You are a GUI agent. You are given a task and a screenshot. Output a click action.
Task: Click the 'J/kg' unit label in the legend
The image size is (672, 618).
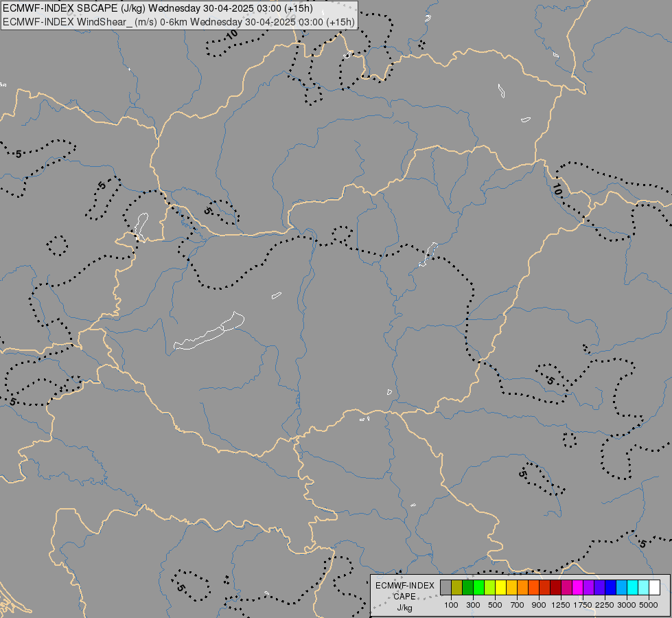[x=404, y=608]
